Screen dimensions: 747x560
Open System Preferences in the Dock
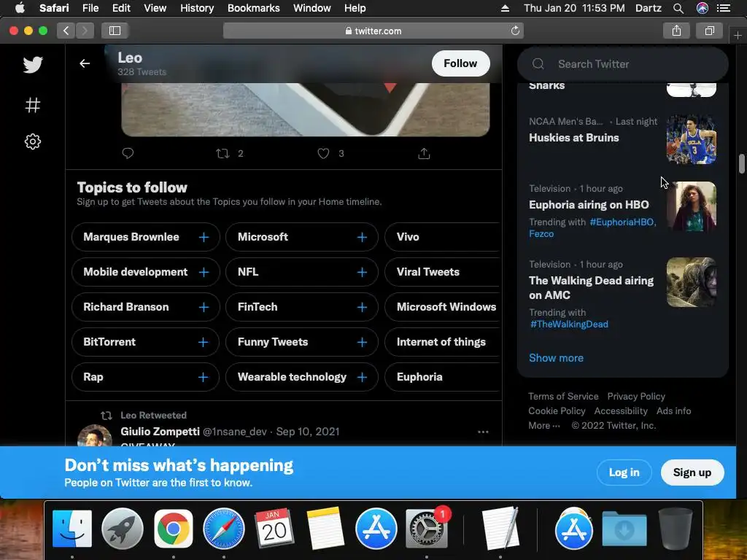tap(426, 529)
